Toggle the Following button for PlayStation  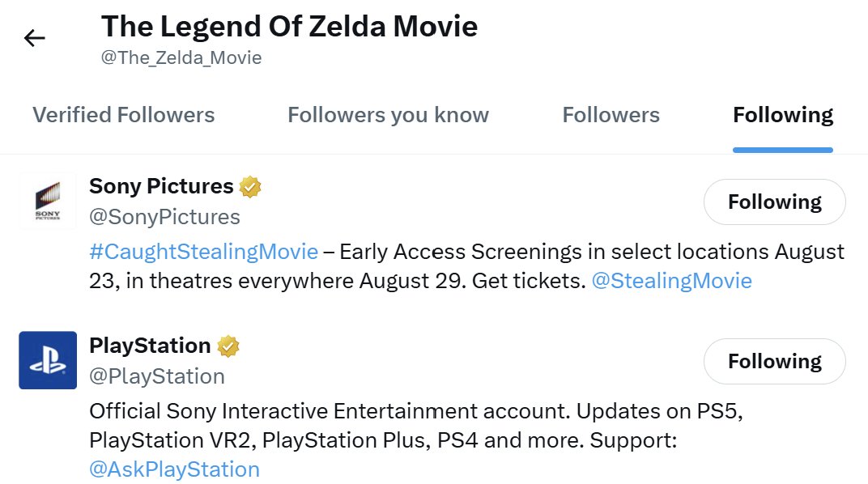(x=774, y=361)
